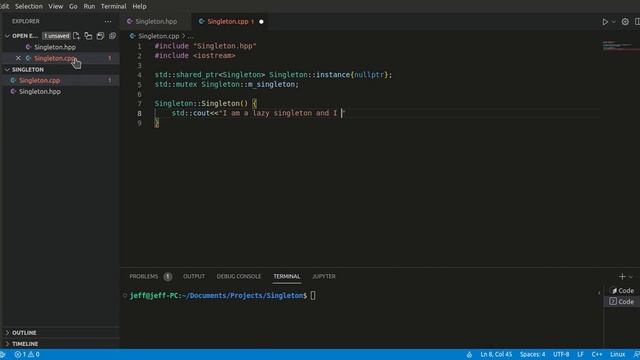Open the dropdown next to Run button
Viewport: 640px width, 360px height.
[613, 22]
